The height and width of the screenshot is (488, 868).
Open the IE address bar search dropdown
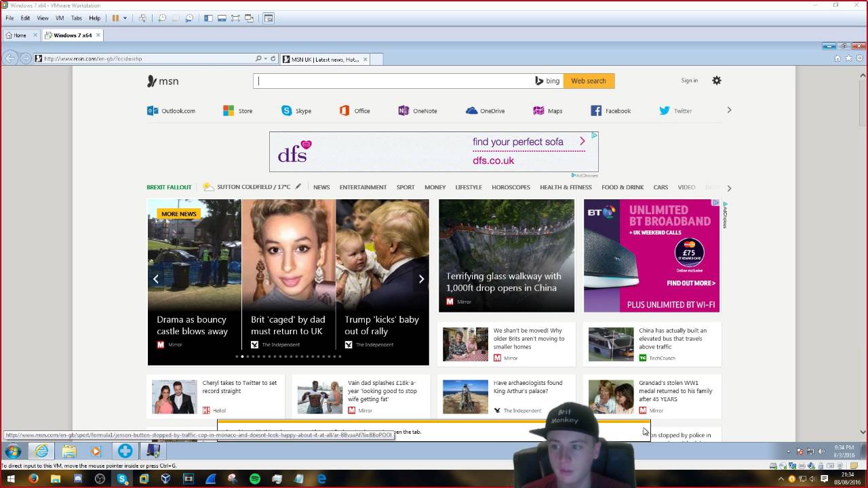[265, 59]
